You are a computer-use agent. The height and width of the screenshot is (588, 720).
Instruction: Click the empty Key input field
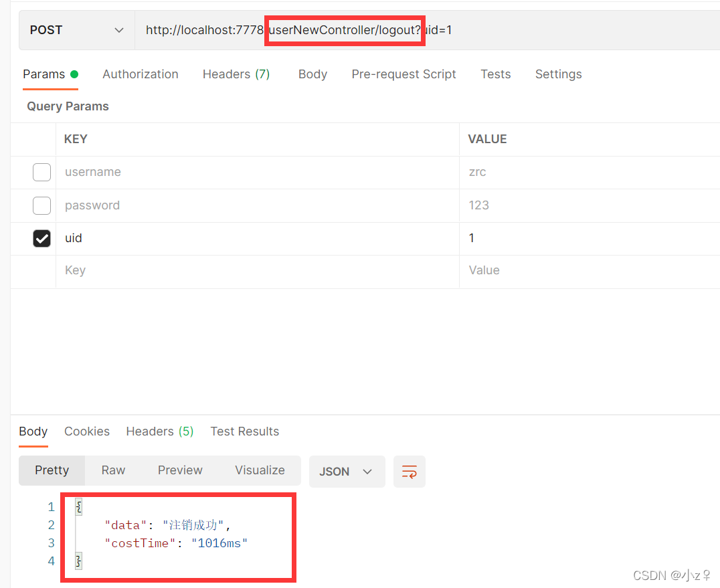pyautogui.click(x=257, y=270)
